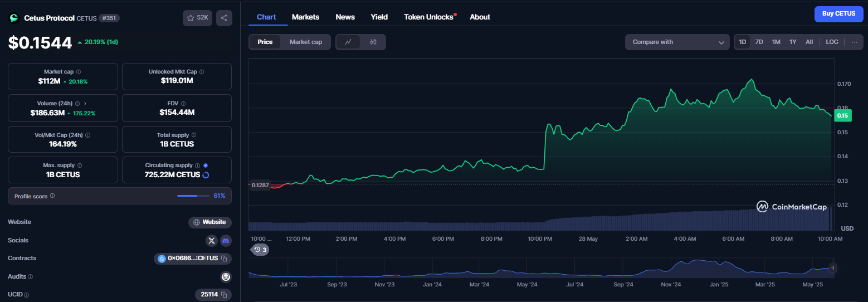
Task: Select the 7D time range
Action: click(x=759, y=42)
